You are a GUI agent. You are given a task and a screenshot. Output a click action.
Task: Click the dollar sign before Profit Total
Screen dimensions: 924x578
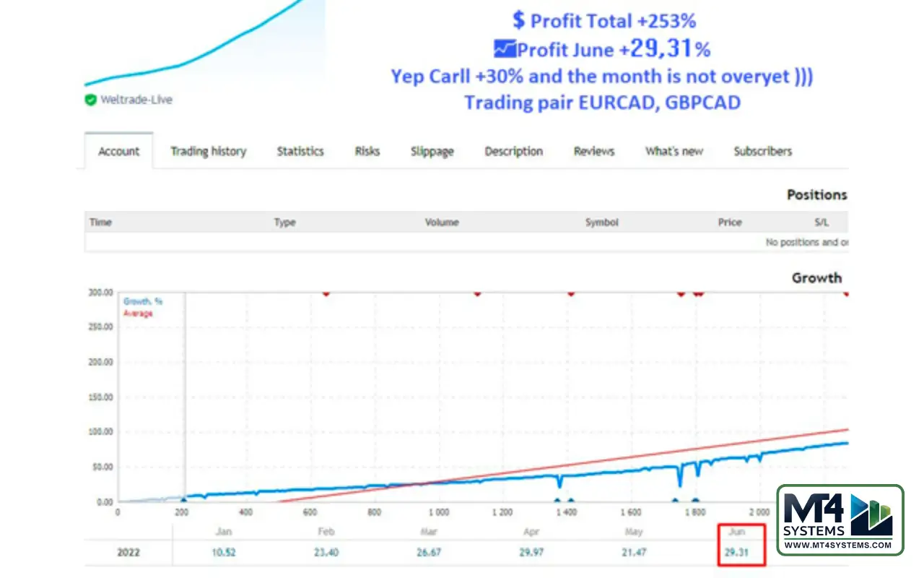[x=518, y=20]
